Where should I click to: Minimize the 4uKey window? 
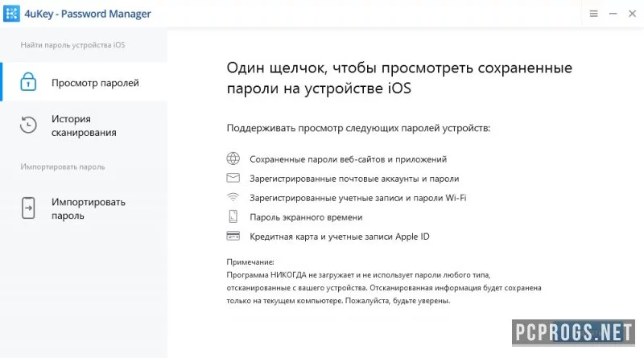click(613, 14)
